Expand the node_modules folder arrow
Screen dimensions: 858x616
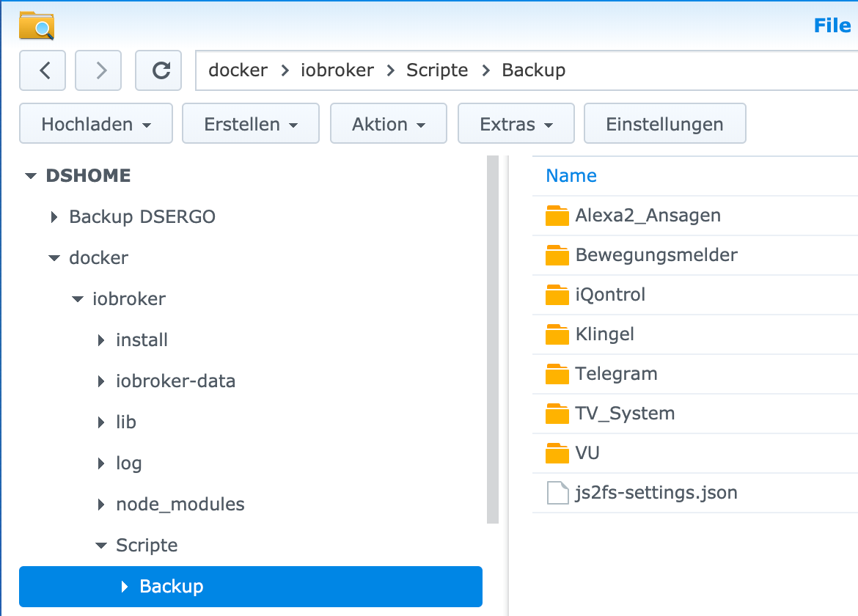[101, 505]
